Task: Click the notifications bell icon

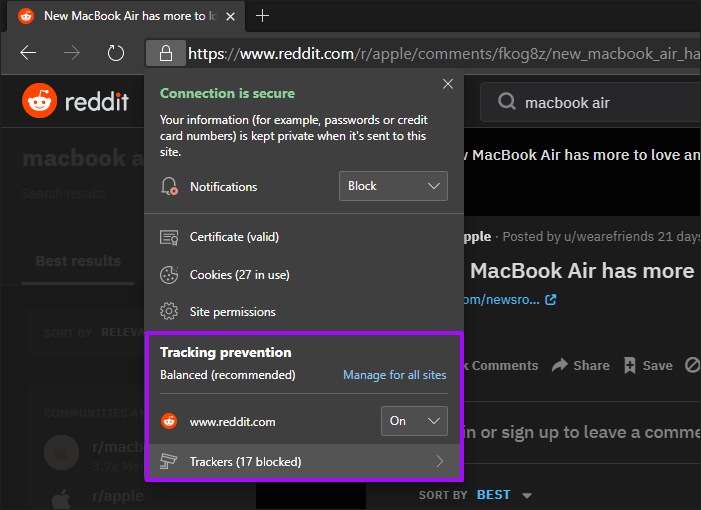Action: point(169,186)
